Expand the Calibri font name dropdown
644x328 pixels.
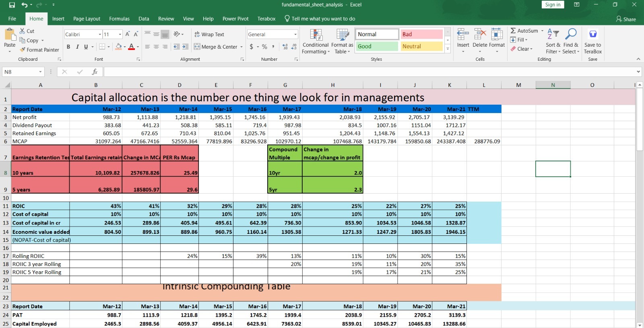coord(100,35)
